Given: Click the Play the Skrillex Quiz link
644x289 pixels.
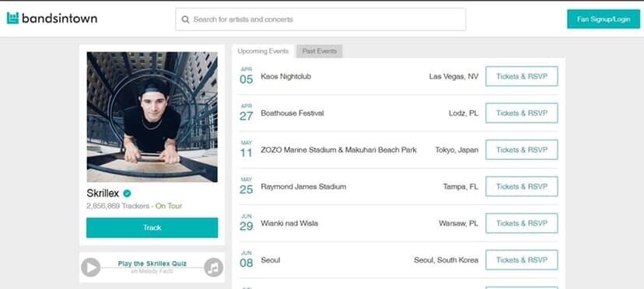Looking at the screenshot, I should pos(152,263).
